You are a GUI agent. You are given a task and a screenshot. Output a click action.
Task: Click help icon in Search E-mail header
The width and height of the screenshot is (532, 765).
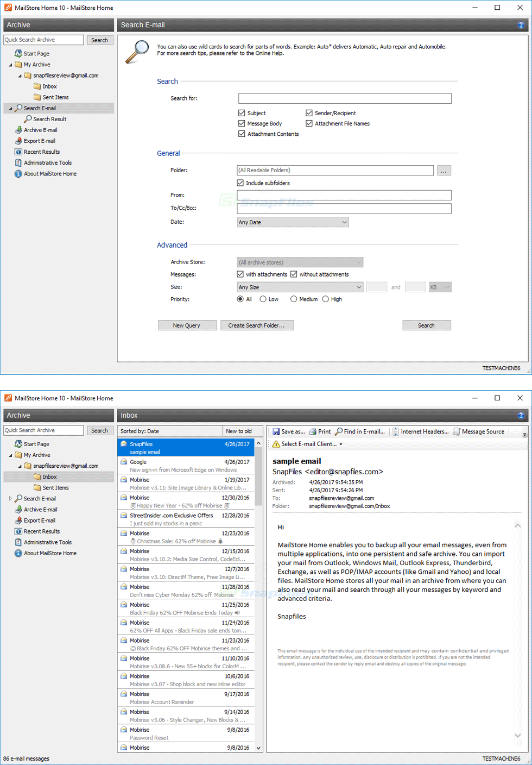pos(521,25)
